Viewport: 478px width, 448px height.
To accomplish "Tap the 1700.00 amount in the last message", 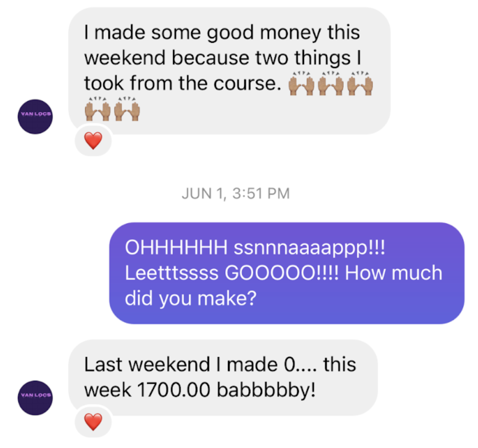I will tap(174, 389).
